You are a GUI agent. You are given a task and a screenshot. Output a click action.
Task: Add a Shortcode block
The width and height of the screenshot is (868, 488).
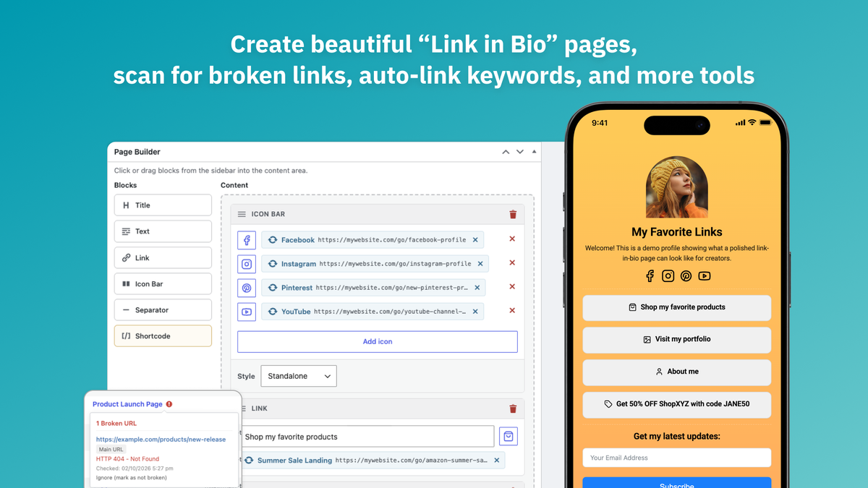(x=163, y=336)
